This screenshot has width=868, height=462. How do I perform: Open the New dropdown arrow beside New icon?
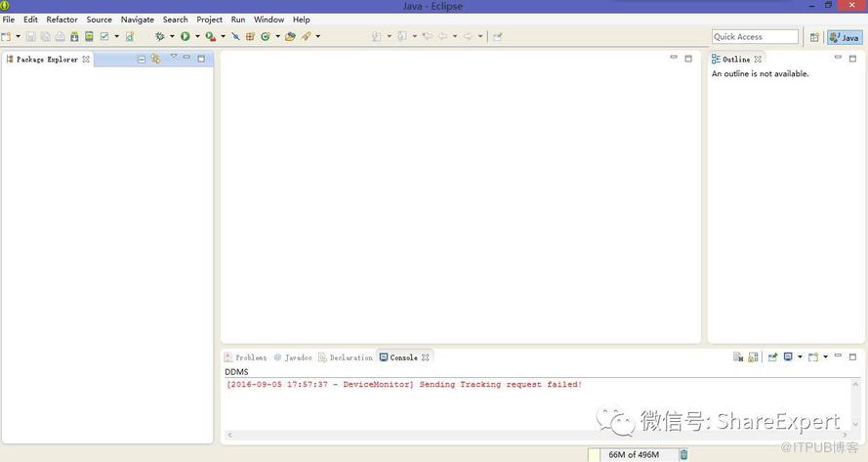(18, 36)
